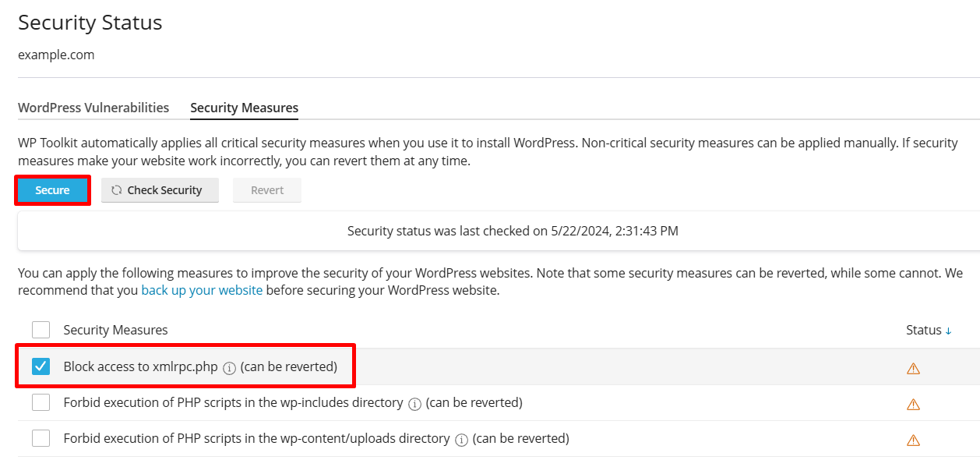Click the refresh icon on Check Security
The image size is (980, 460).
117,190
